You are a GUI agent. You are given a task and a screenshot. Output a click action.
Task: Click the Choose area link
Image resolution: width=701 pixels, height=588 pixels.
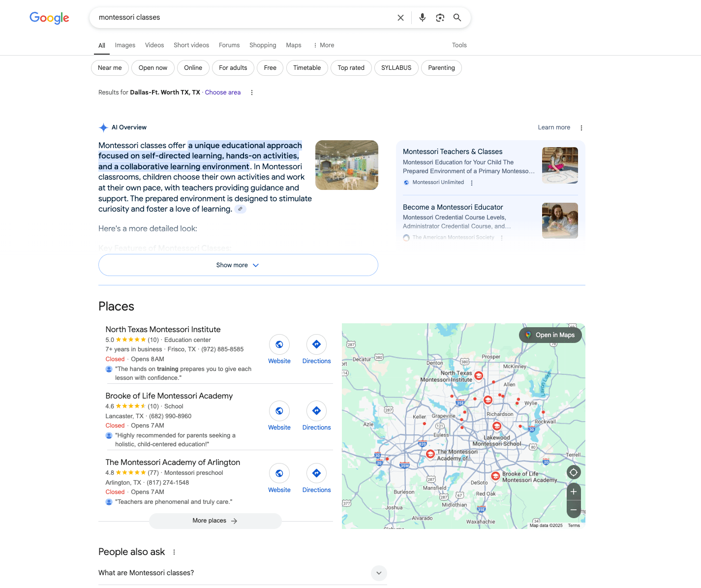223,93
